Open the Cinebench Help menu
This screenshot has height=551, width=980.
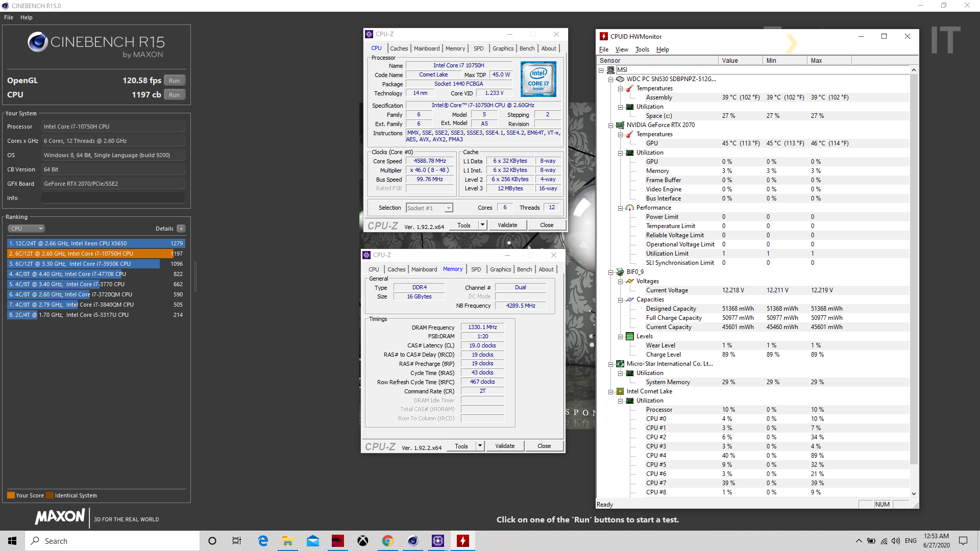coord(27,17)
